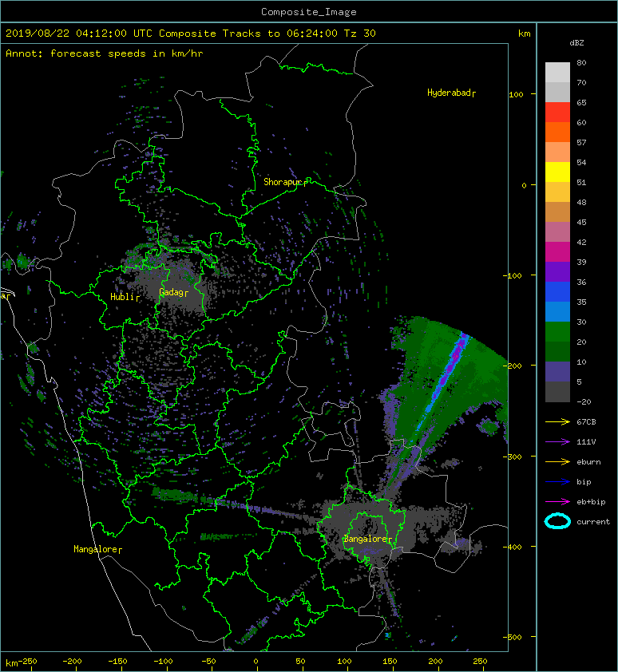The width and height of the screenshot is (618, 672).
Task: Click the 150 label on horizontal axis
Action: [390, 662]
